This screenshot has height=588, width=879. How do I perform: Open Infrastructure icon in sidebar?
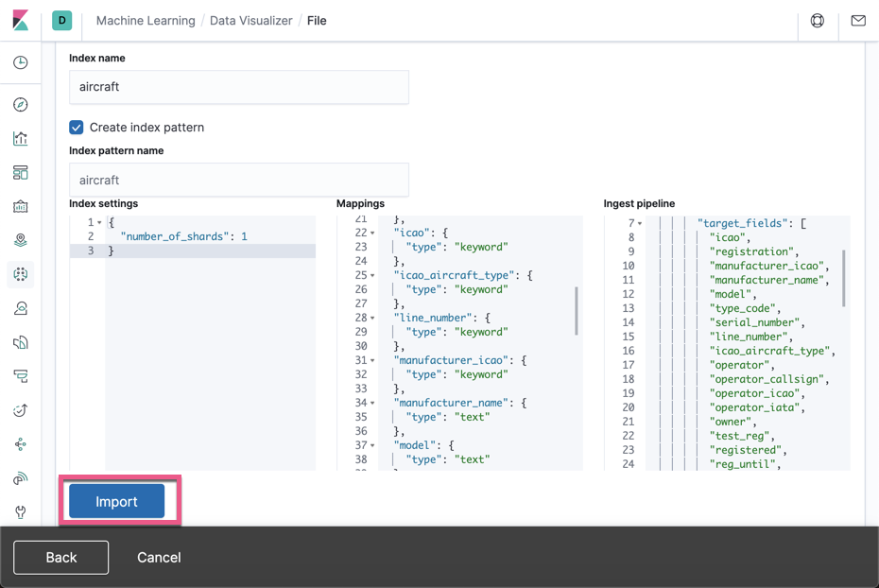coord(20,308)
